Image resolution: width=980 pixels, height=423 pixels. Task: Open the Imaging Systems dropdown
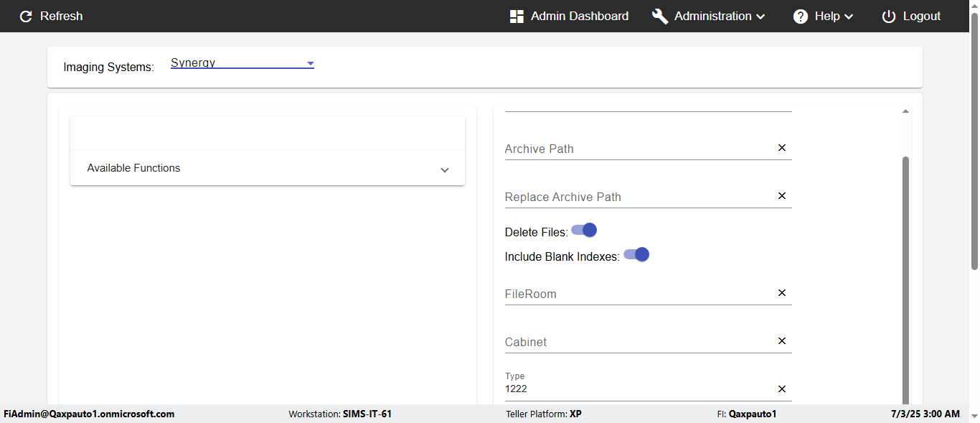tap(242, 63)
